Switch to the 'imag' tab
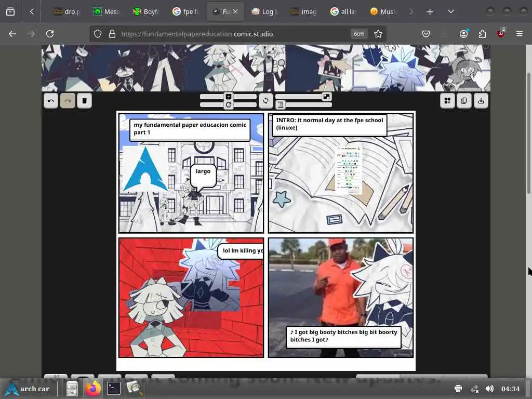This screenshot has height=399, width=532. [x=304, y=12]
